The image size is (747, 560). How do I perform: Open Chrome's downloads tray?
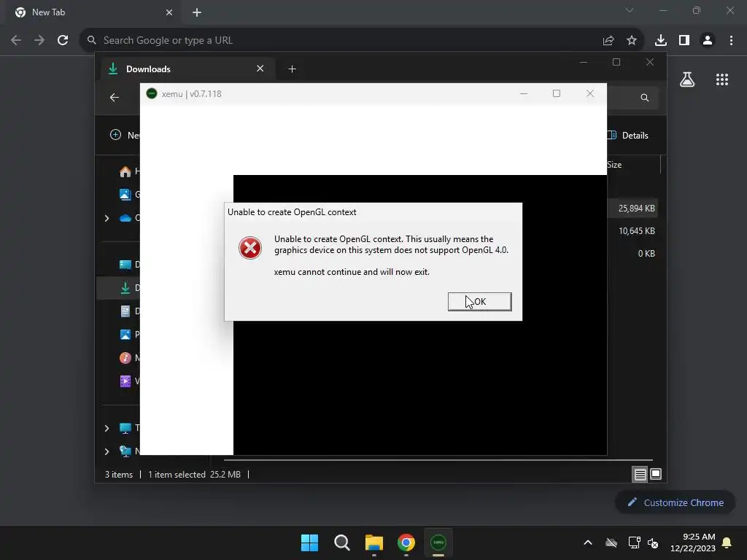coord(661,41)
